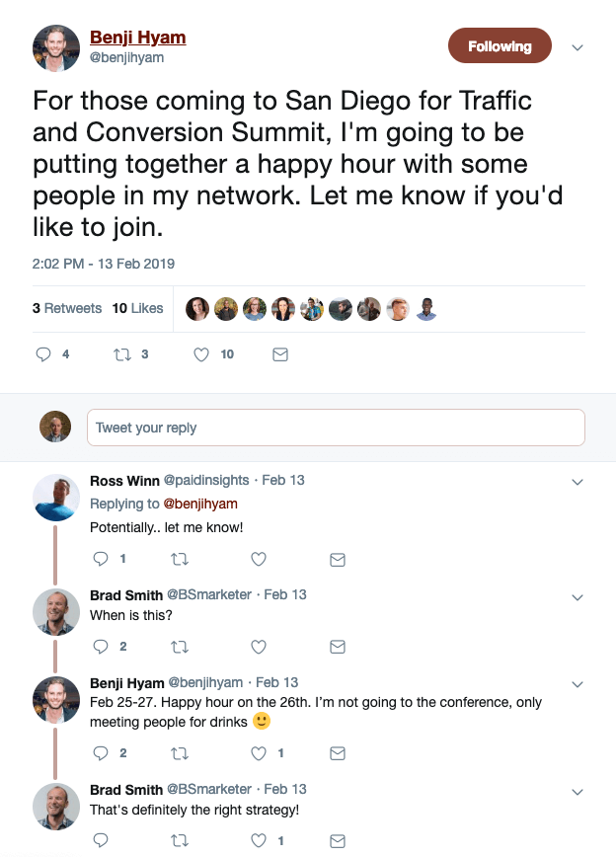Expand options menu on Ross Winn's reply

(578, 482)
